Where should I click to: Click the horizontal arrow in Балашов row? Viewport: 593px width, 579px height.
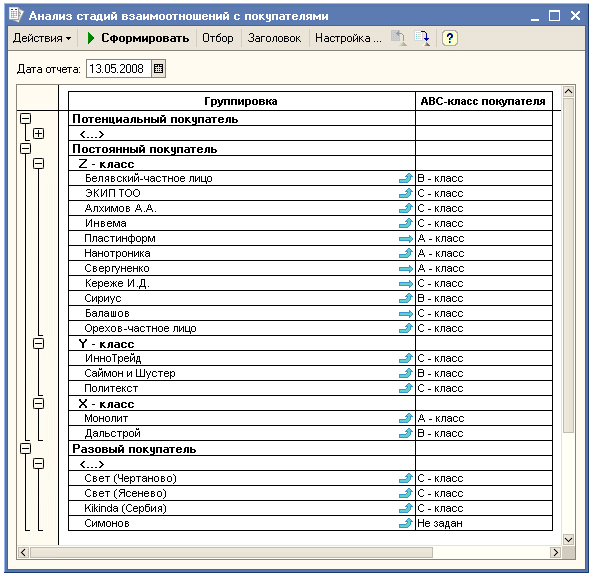[406, 314]
